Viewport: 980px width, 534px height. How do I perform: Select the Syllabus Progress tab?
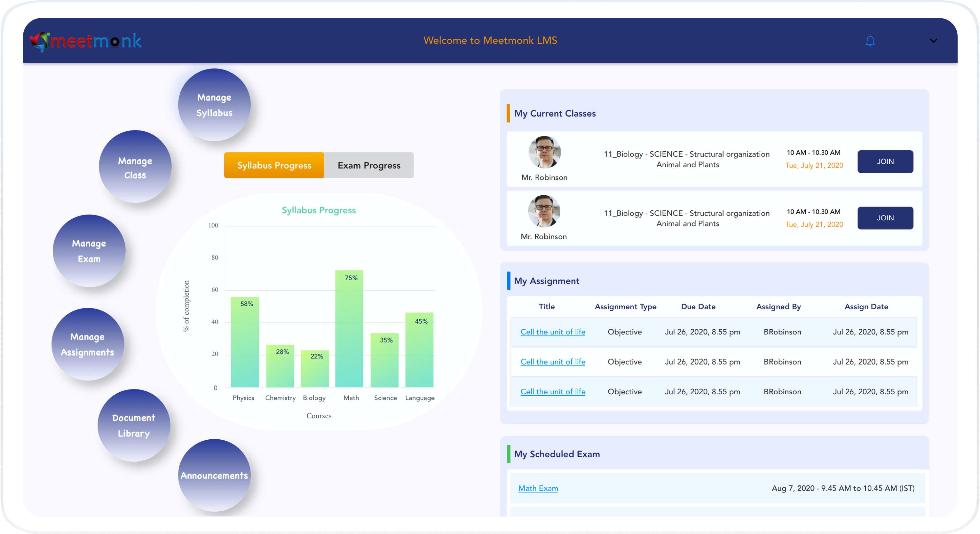pyautogui.click(x=274, y=165)
